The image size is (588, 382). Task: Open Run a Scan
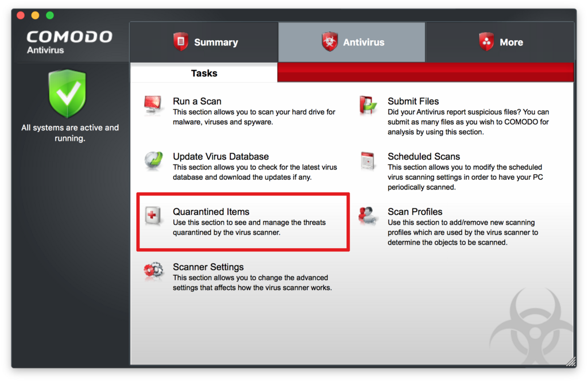point(197,101)
